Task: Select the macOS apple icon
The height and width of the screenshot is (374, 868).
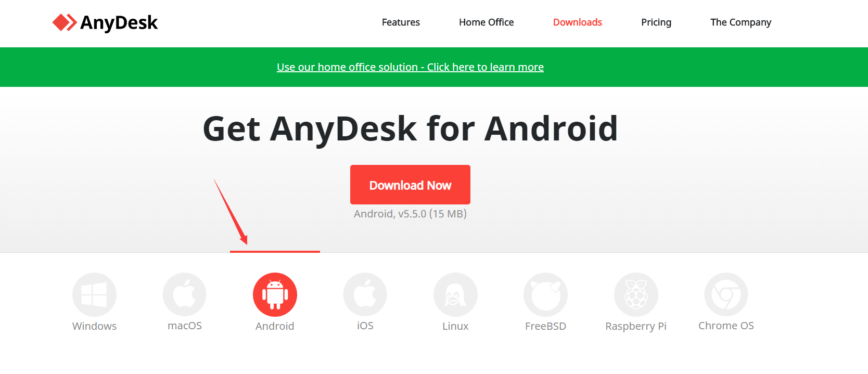Action: click(185, 294)
